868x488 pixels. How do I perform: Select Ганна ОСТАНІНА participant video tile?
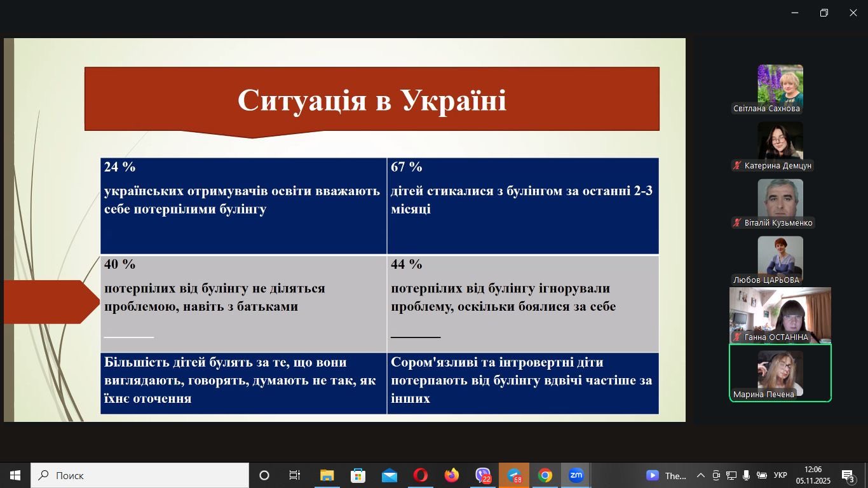[x=780, y=315]
